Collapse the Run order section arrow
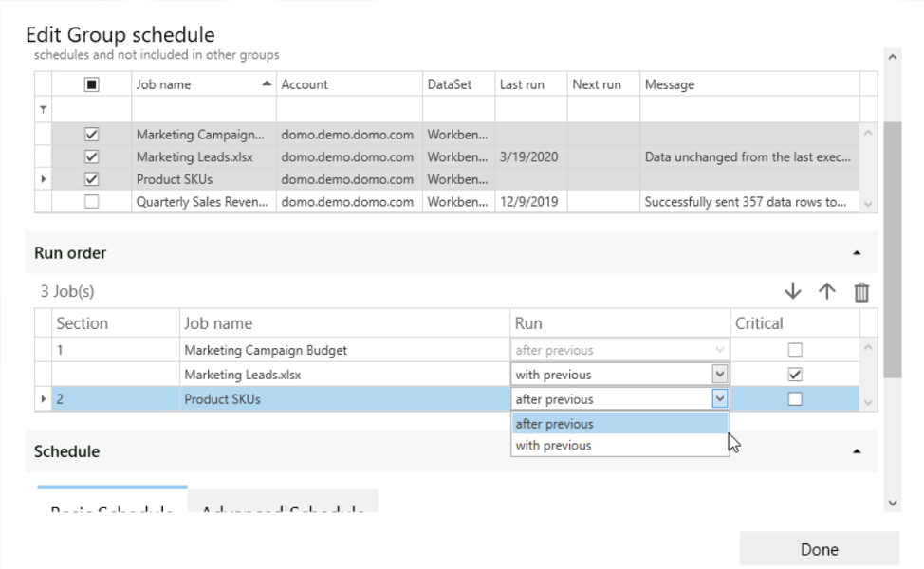Viewport: 924px width, 569px height. pos(857,252)
